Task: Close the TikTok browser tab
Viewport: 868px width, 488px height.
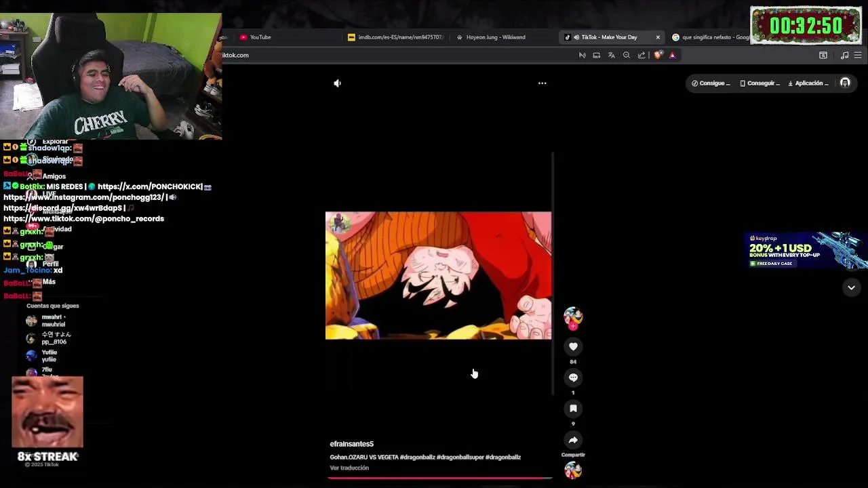Action: coord(658,37)
